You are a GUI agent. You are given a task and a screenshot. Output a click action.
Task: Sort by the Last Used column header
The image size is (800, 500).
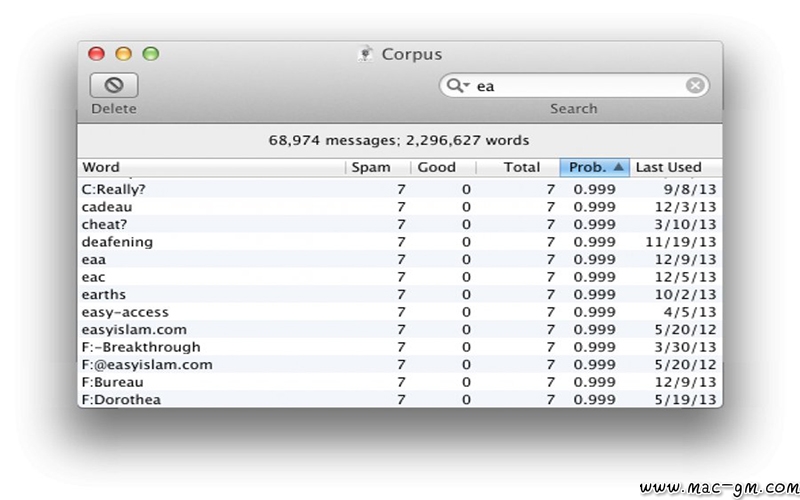pyautogui.click(x=676, y=167)
